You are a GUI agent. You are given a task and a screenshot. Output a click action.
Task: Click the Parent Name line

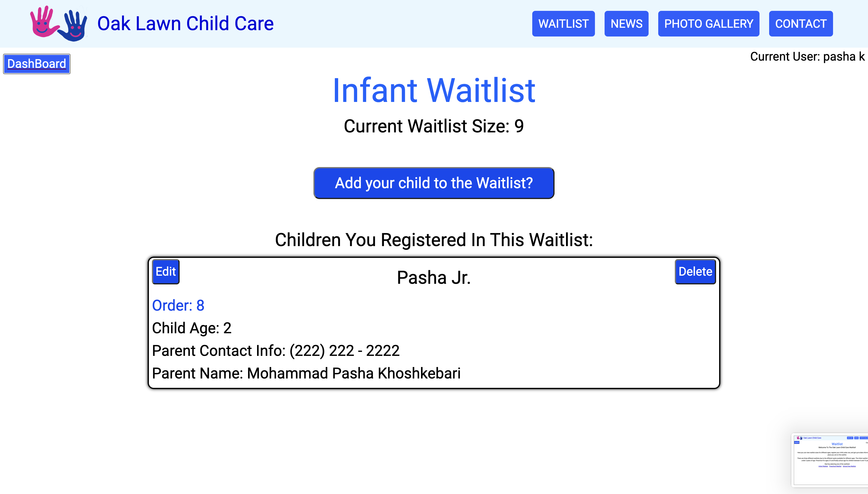pyautogui.click(x=306, y=373)
